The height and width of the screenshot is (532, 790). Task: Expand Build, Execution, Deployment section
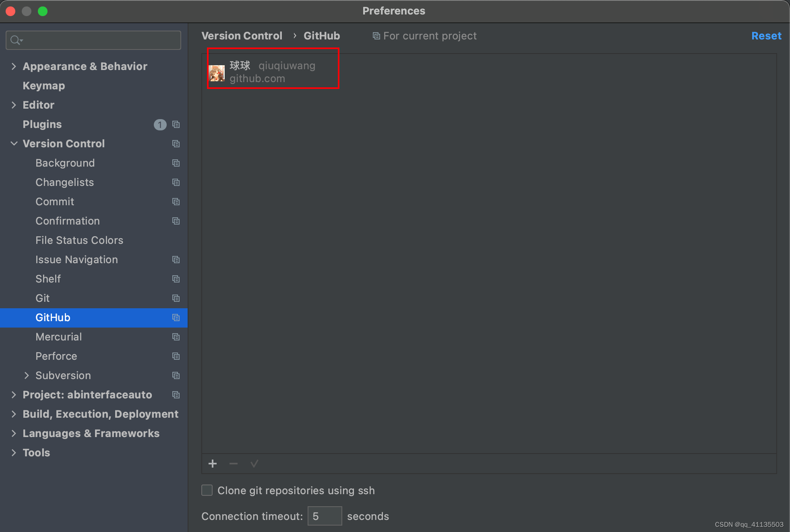(x=14, y=414)
